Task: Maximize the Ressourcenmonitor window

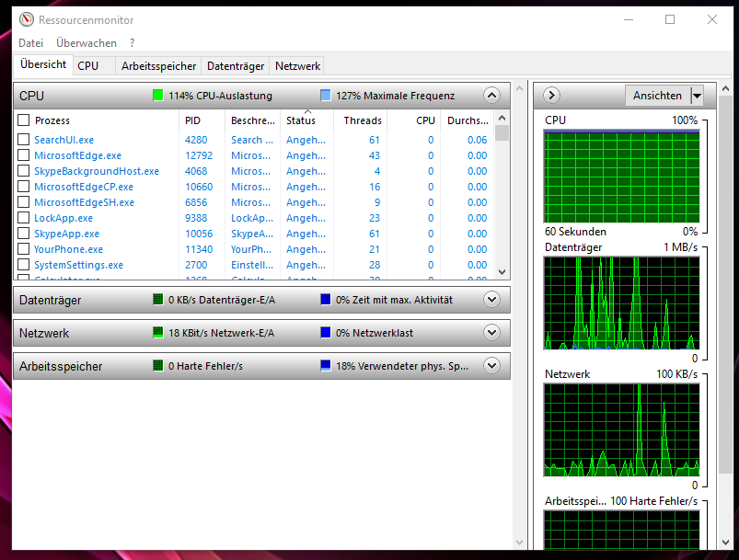Action: point(670,19)
